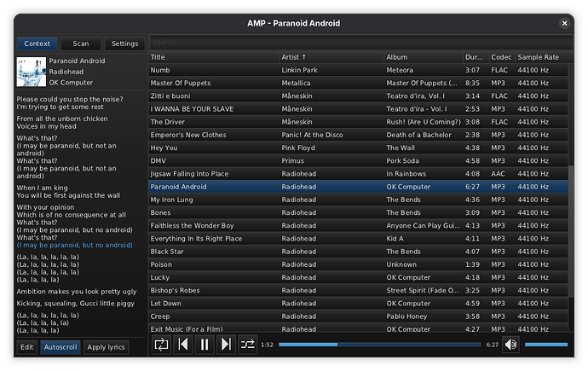Viewport: 588px width, 371px height.
Task: Click the Panic! At the Disco artist cell
Action: (x=312, y=135)
